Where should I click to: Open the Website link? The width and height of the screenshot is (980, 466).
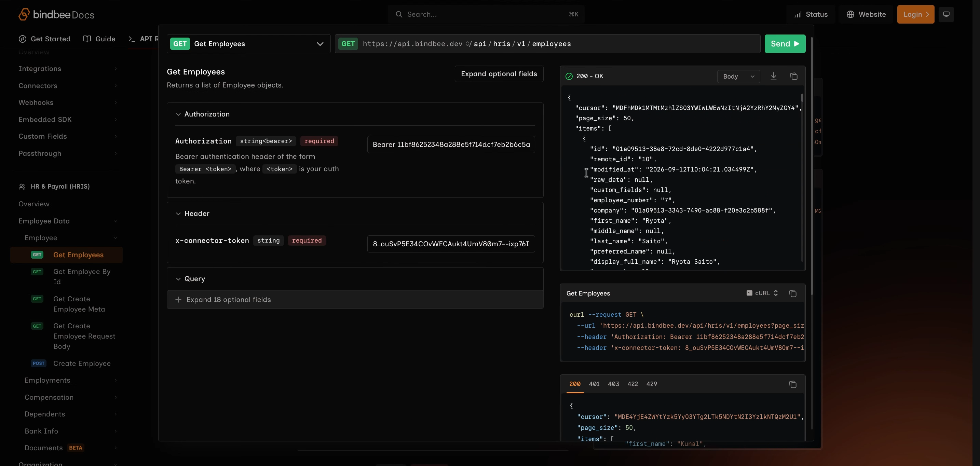point(866,14)
